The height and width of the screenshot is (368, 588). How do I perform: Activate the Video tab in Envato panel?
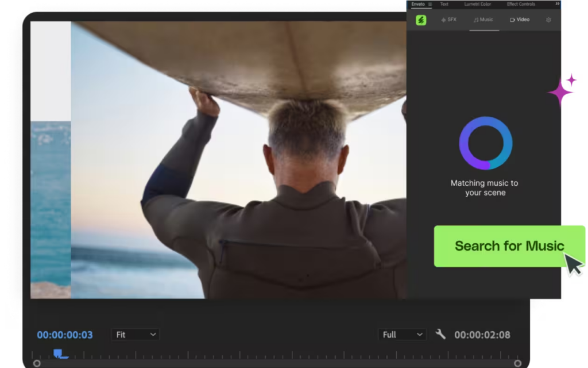[520, 19]
